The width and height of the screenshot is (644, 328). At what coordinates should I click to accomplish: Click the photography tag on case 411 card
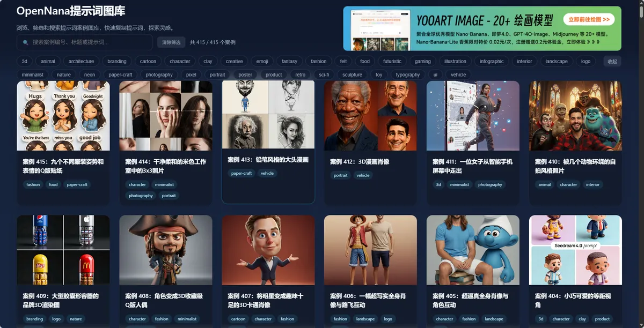(x=490, y=184)
